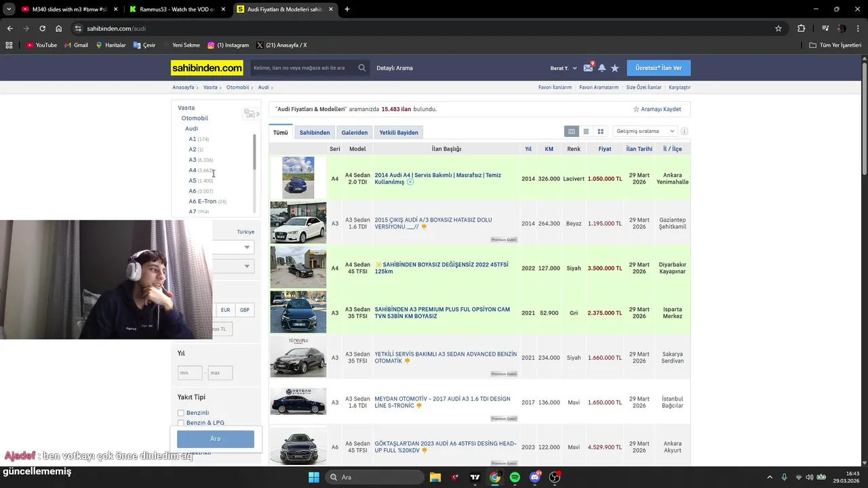Image resolution: width=868 pixels, height=488 pixels.
Task: Open File Explorer from the taskbar
Action: point(435,477)
